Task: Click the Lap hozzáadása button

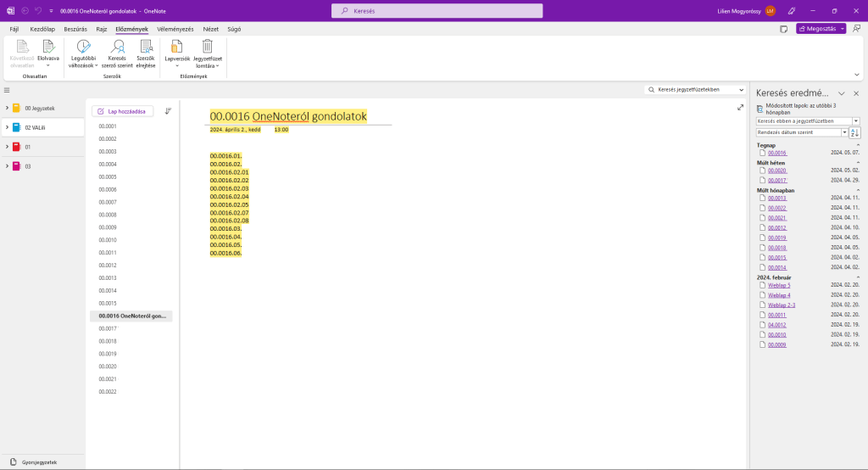Action: point(122,111)
